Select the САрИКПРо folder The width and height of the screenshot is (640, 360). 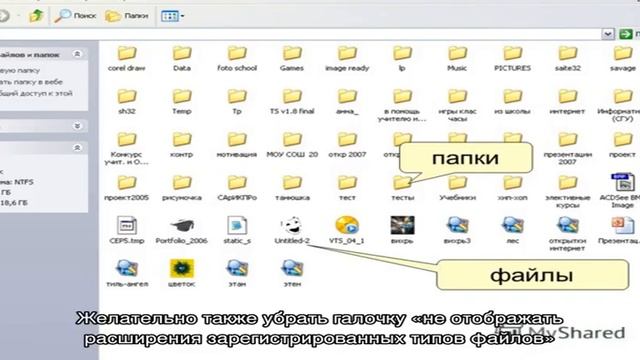coord(237,188)
